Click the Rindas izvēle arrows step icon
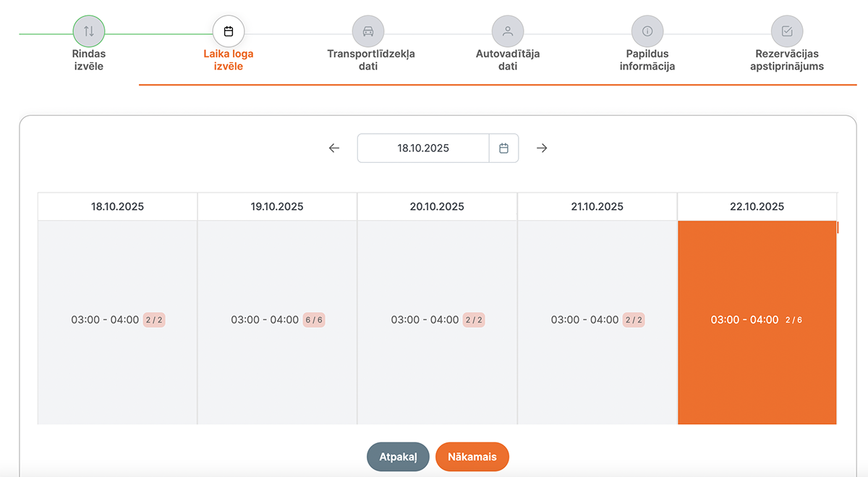 point(89,31)
